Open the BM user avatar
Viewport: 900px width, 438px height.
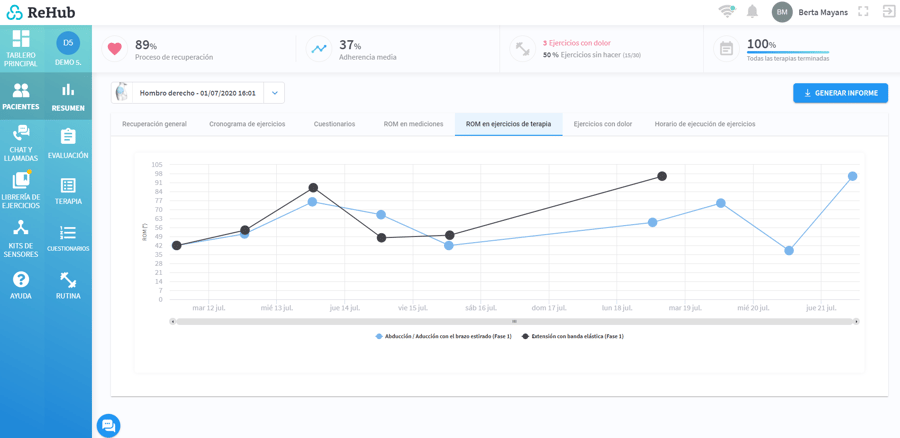(x=782, y=11)
